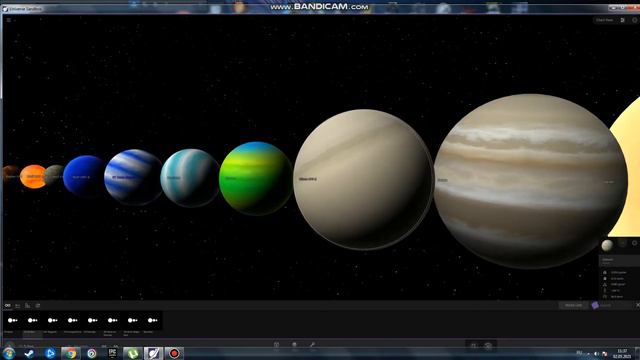Screen dimensions: 640x360
Task: Switch to the first Open panel tab
Action: tap(8, 305)
